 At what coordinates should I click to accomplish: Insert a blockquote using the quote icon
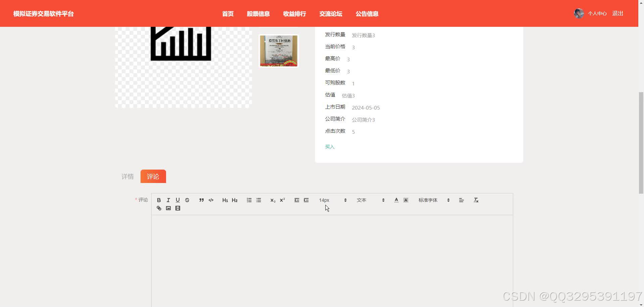tap(202, 200)
